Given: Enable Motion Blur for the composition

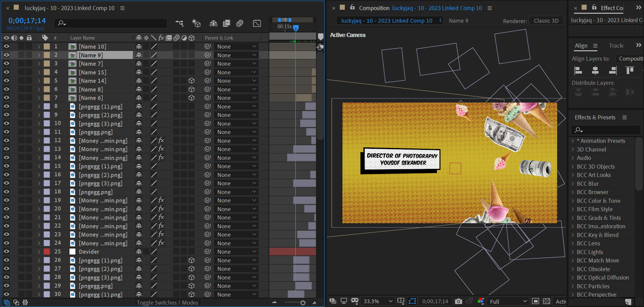Looking at the screenshot, I should (240, 23).
